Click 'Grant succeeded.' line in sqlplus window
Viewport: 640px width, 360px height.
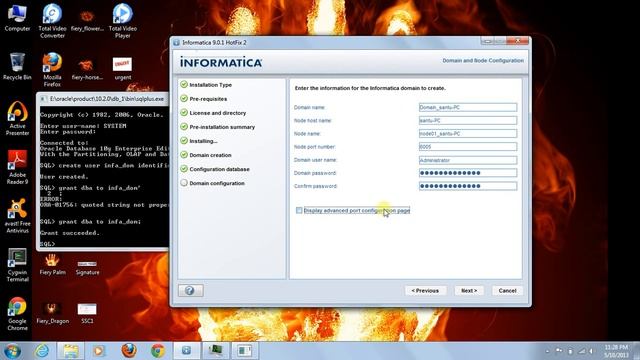point(70,233)
